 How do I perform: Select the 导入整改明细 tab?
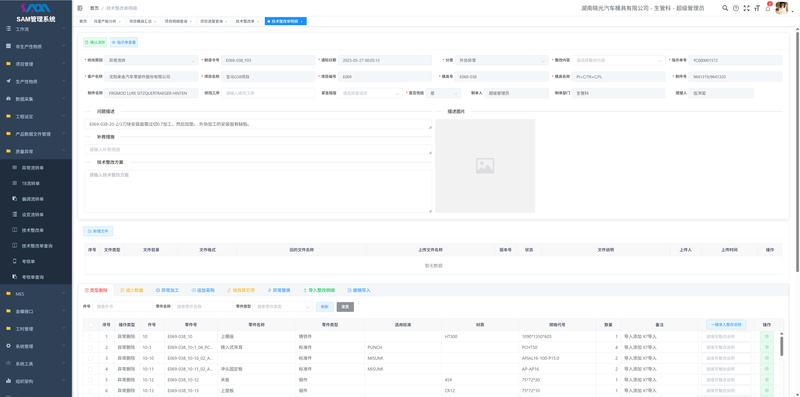point(319,290)
